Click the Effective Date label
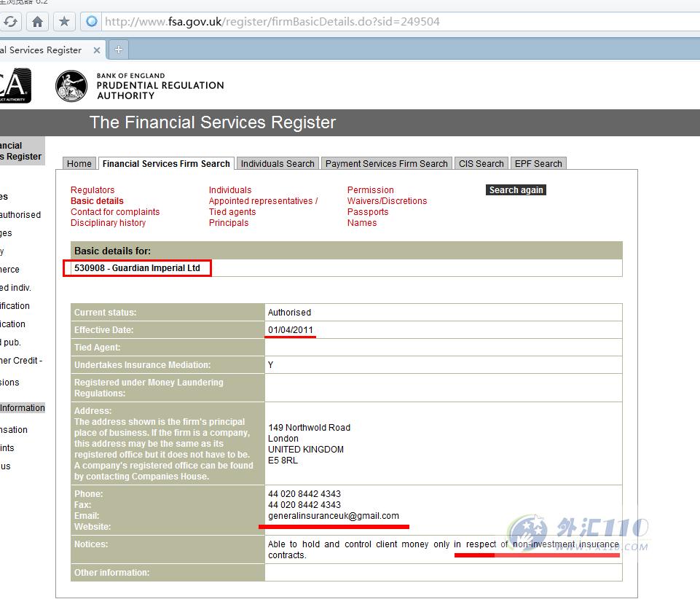This screenshot has width=700, height=599. coord(103,329)
